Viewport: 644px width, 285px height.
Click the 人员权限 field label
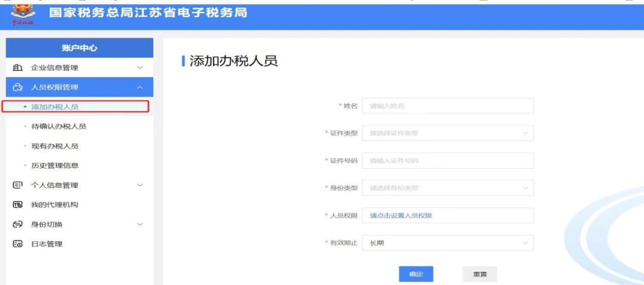coord(344,216)
